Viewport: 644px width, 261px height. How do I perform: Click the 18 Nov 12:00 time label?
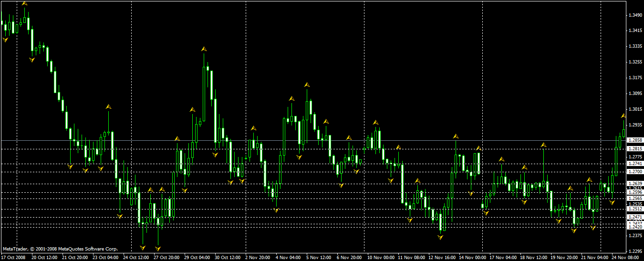coord(533,258)
